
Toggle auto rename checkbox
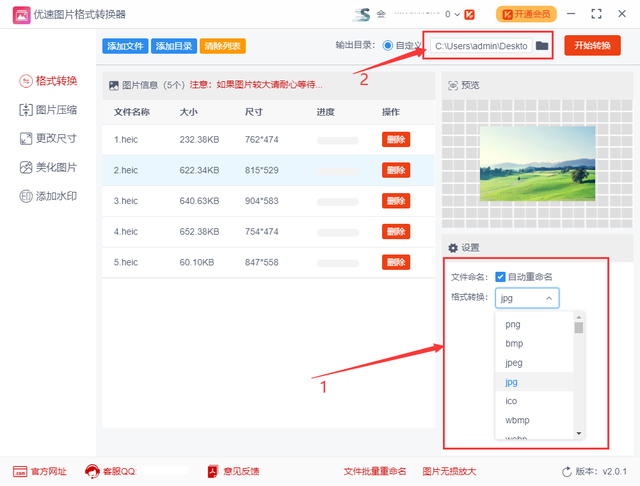500,277
